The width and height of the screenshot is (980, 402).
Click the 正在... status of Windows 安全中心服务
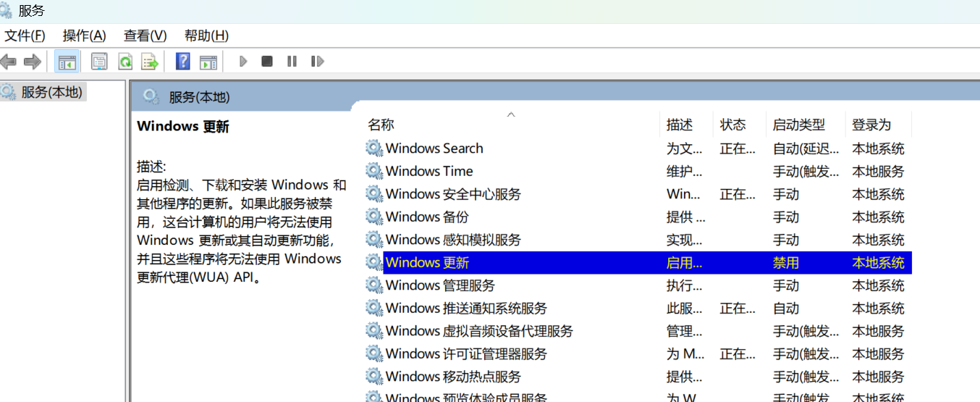(x=738, y=194)
